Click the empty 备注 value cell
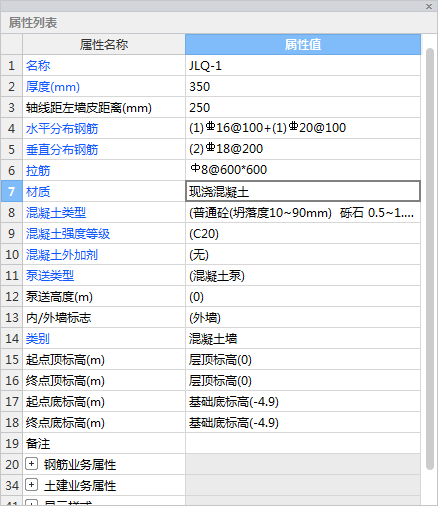Image resolution: width=438 pixels, height=506 pixels. coord(303,443)
